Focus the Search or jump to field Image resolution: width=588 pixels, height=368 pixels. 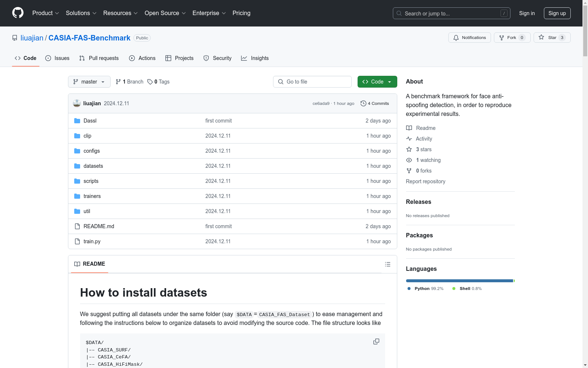click(452, 13)
